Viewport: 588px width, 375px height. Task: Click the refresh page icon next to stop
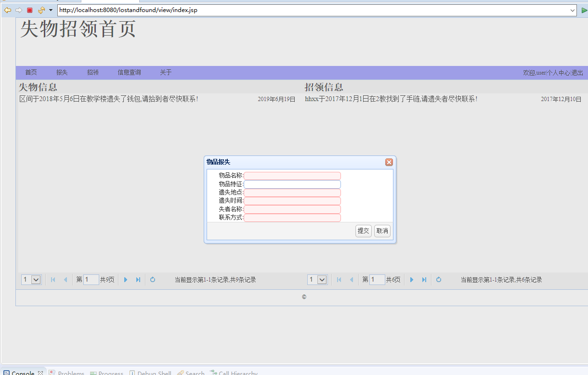[x=41, y=10]
